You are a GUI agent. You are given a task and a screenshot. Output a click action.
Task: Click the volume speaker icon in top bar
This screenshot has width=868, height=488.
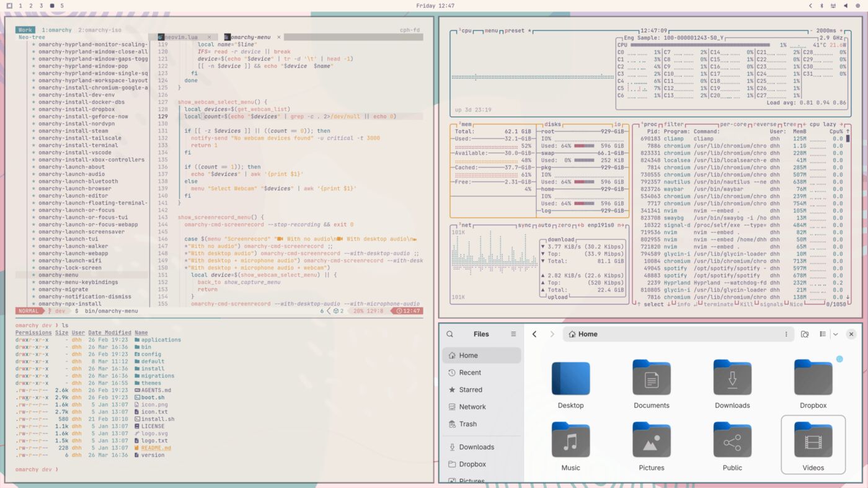coord(845,6)
